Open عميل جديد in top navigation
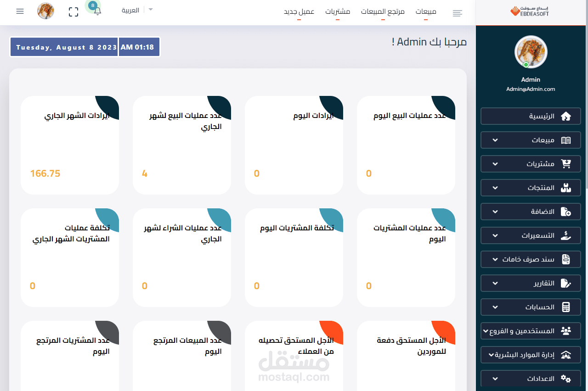This screenshot has height=391, width=588. click(299, 12)
